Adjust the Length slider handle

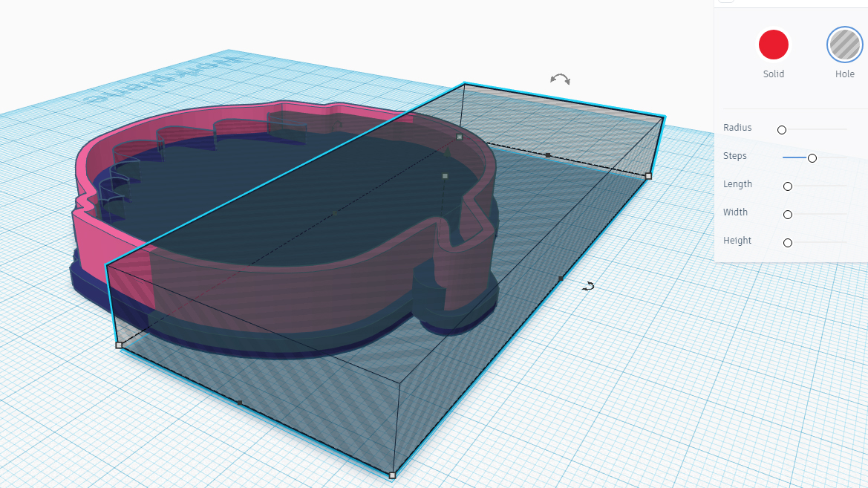(788, 186)
